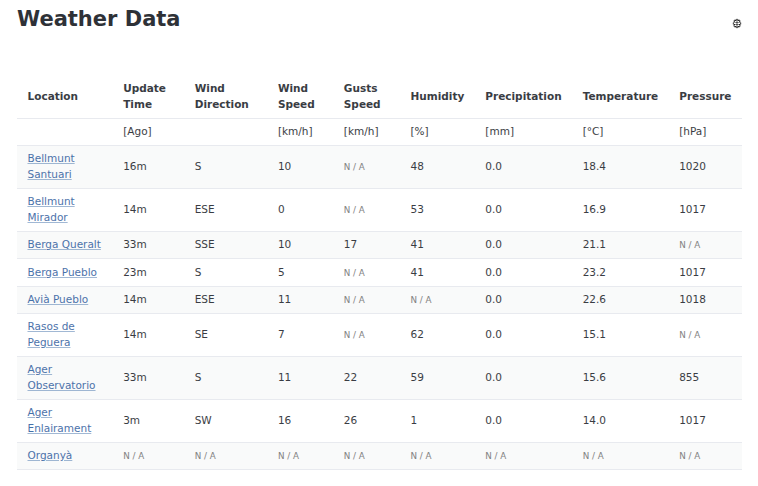Viewport: 758px width, 486px height.
Task: Open the Rasos de Peguera station link
Action: [x=51, y=334]
